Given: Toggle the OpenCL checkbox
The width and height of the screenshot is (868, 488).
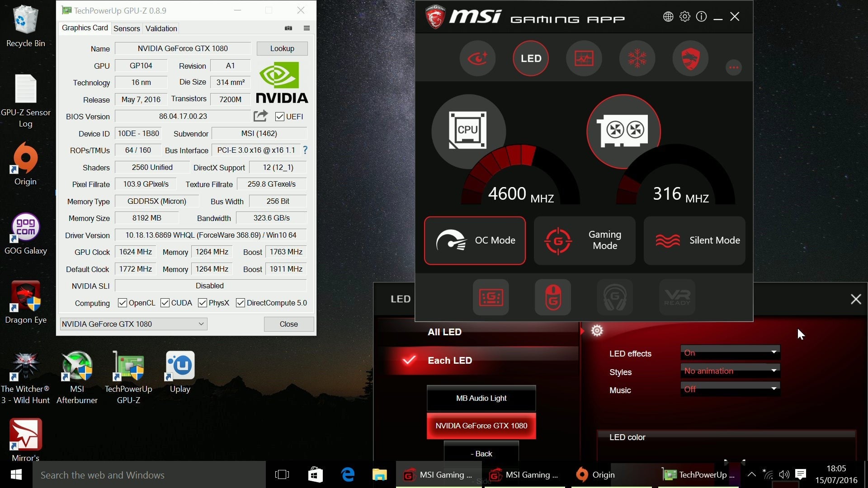Looking at the screenshot, I should 122,303.
